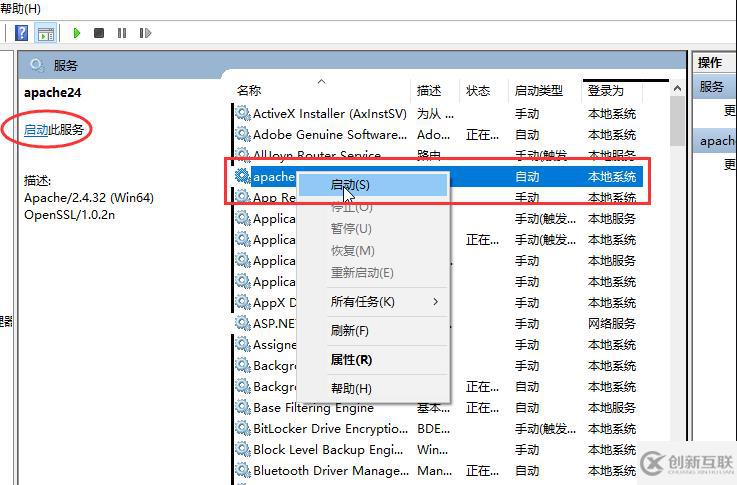Viewport: 737px width, 485px height.
Task: Start service with green play toolbar icon
Action: [x=77, y=33]
